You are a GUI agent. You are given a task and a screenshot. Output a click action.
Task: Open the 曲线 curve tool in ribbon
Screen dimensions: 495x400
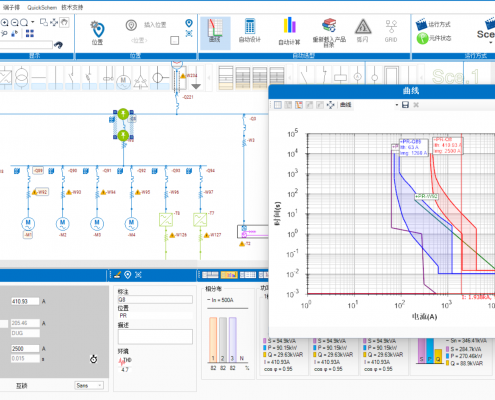215,33
